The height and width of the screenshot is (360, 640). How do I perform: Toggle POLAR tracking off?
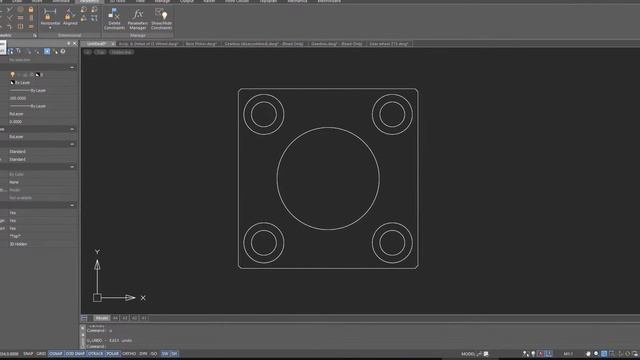pyautogui.click(x=113, y=354)
